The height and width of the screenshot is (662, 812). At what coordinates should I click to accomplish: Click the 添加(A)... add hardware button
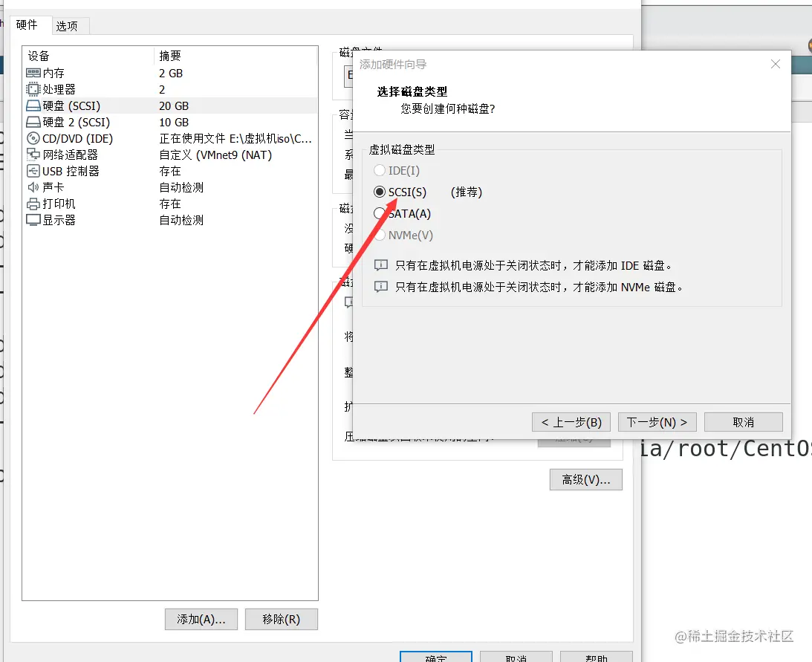201,619
